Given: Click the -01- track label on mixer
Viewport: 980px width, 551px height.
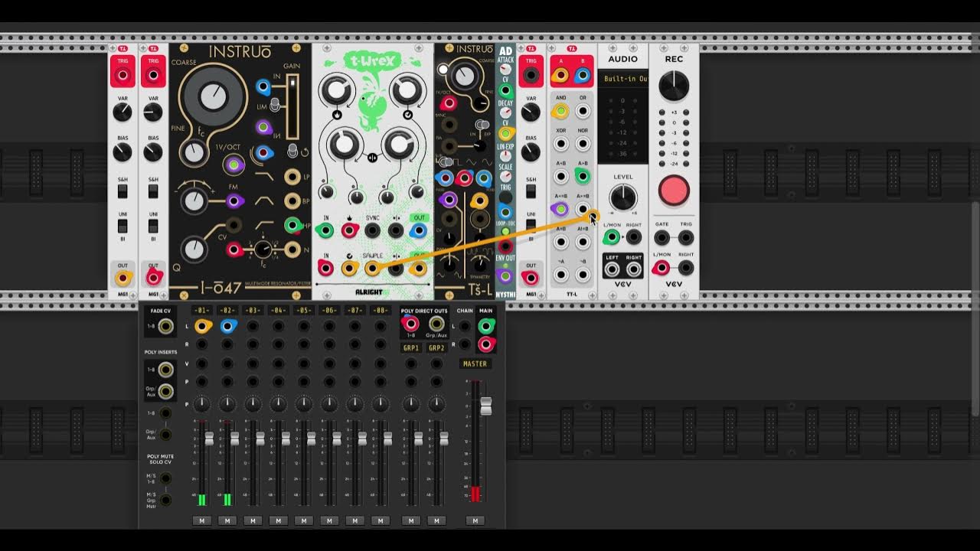Looking at the screenshot, I should pos(201,311).
